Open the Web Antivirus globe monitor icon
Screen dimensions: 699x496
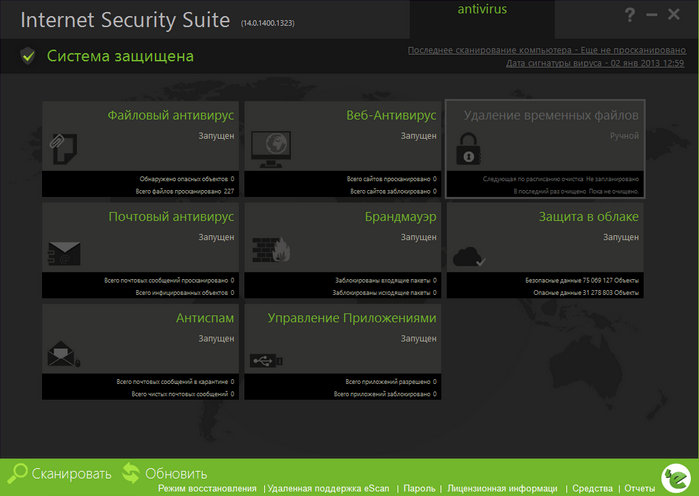(271, 149)
